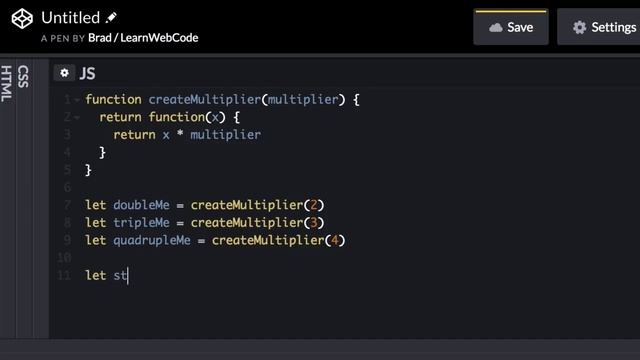This screenshot has height=360, width=640.
Task: Click the createMultiplier function name on line 1
Action: tap(204, 100)
